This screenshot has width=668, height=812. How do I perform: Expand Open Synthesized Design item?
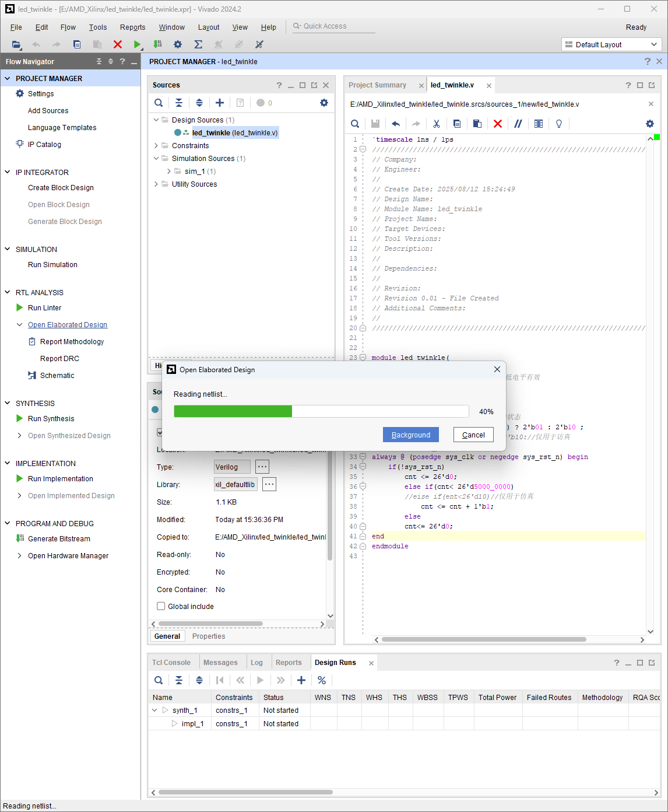(20, 436)
